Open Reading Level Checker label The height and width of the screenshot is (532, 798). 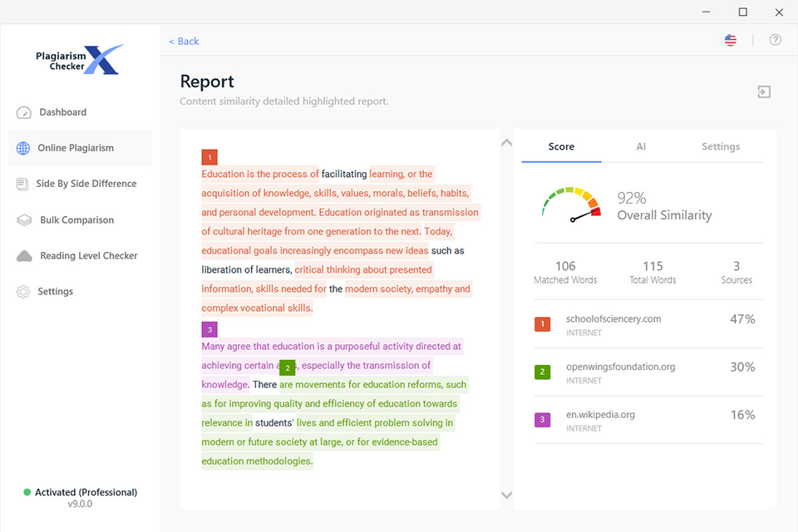(x=89, y=255)
